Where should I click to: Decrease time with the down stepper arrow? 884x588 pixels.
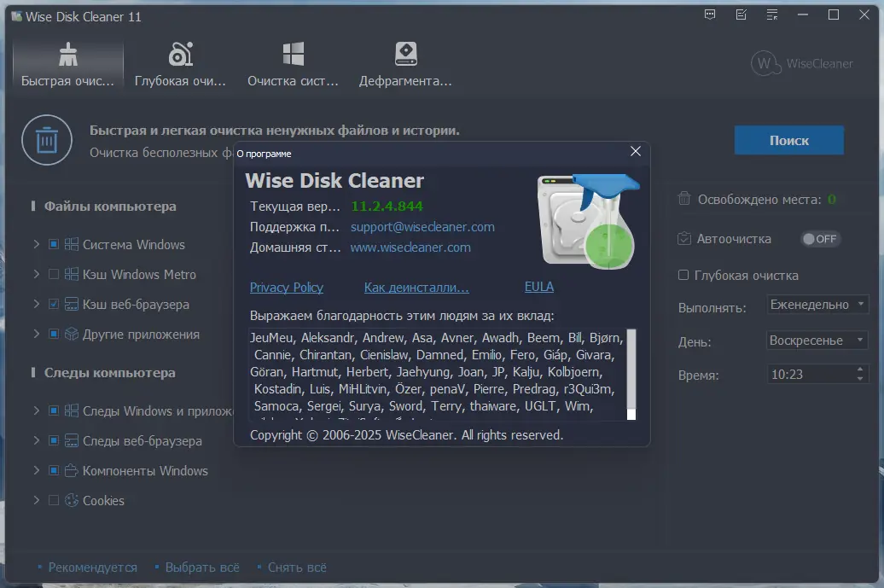(860, 379)
